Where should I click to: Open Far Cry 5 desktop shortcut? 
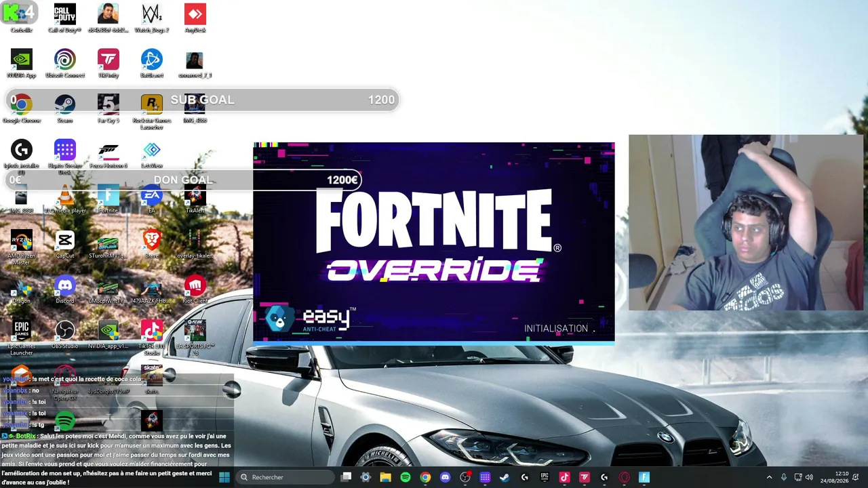(x=108, y=108)
